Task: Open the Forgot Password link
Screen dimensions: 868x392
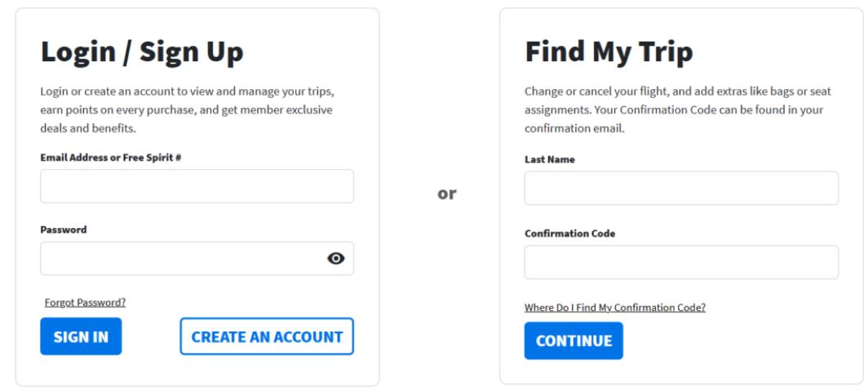Action: tap(85, 302)
